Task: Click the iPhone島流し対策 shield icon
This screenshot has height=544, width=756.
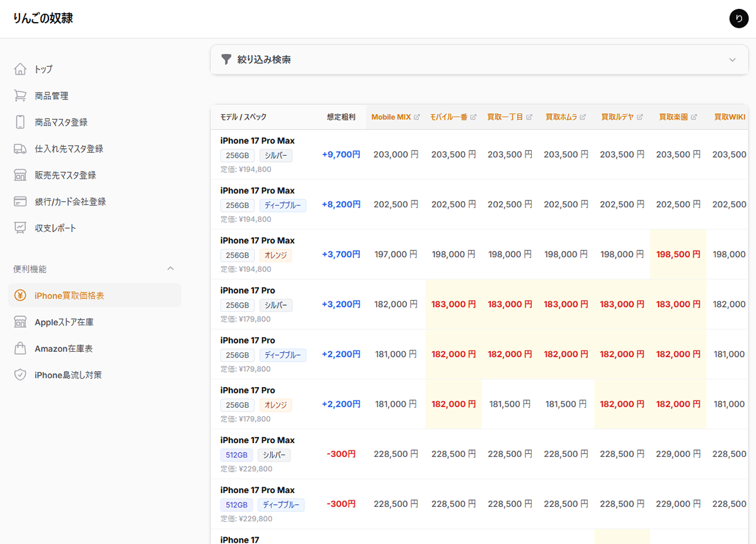Action: point(20,375)
